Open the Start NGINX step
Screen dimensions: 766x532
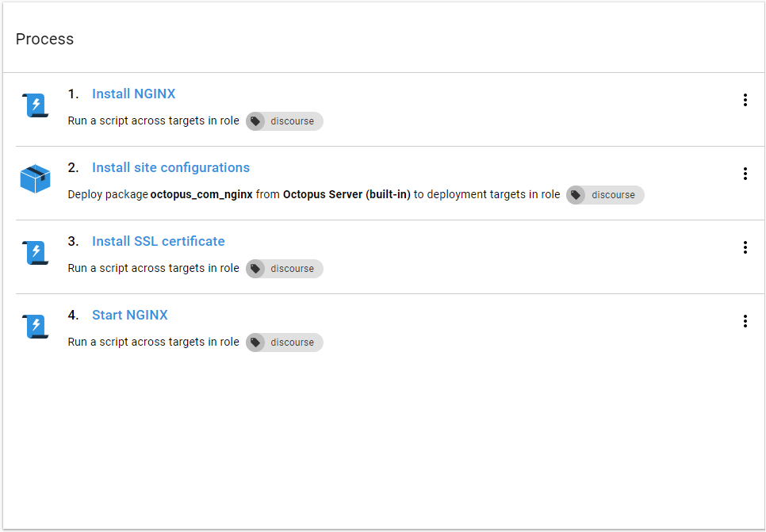pyautogui.click(x=129, y=315)
